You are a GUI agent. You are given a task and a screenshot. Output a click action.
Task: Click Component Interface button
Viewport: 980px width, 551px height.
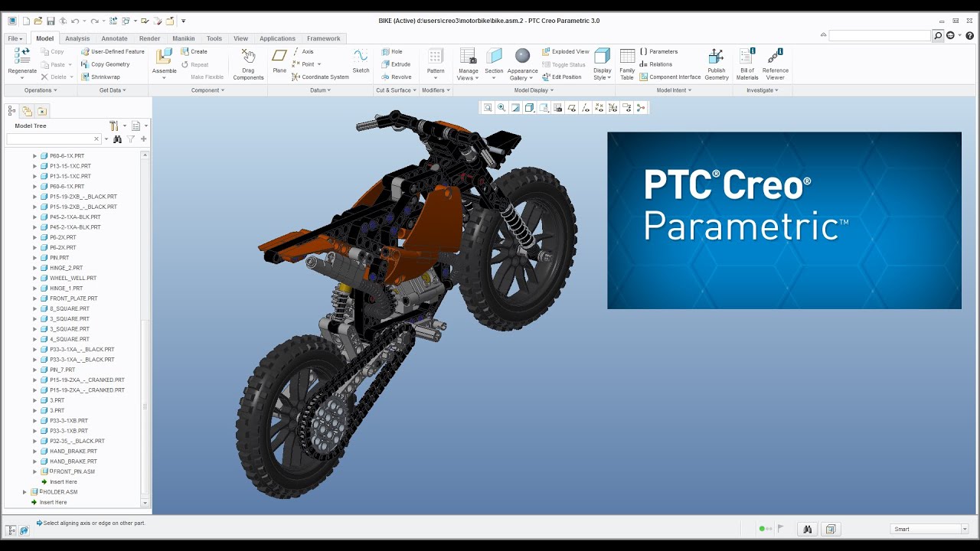670,77
